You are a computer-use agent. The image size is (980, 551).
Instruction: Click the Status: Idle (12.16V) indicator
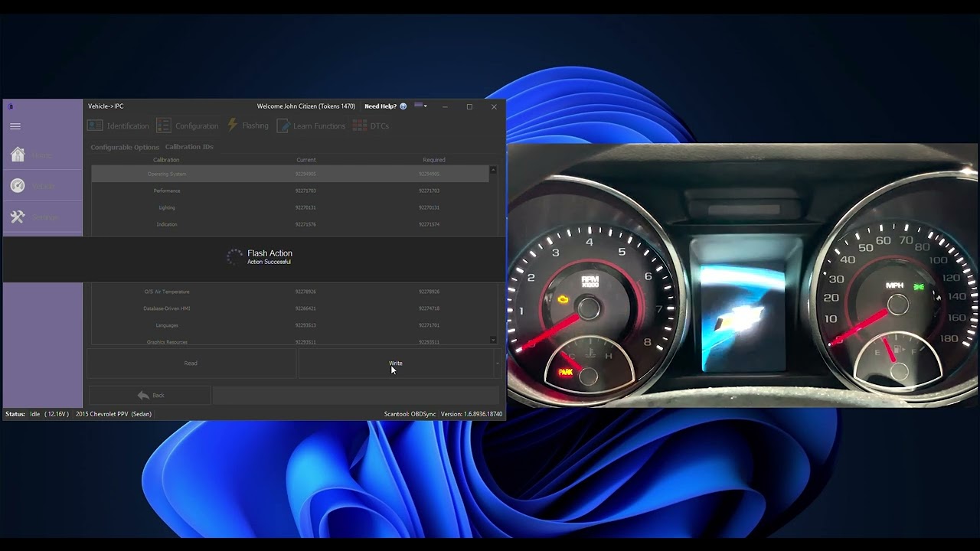[37, 414]
